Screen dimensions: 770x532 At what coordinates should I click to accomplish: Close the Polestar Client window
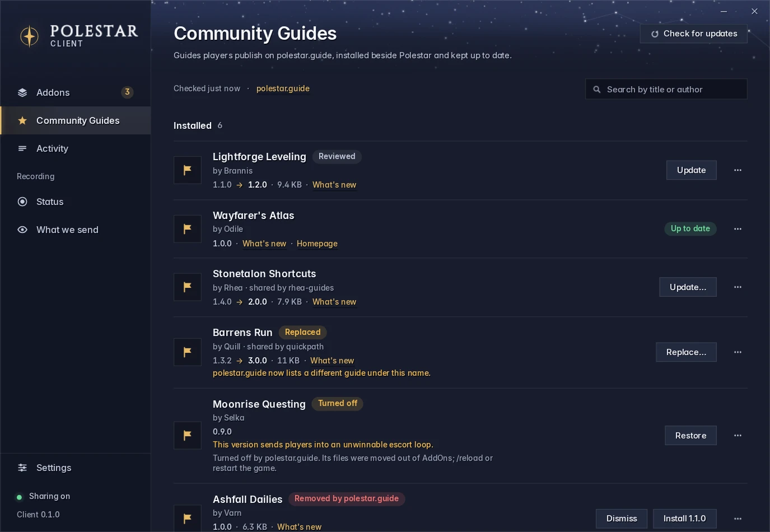[754, 11]
